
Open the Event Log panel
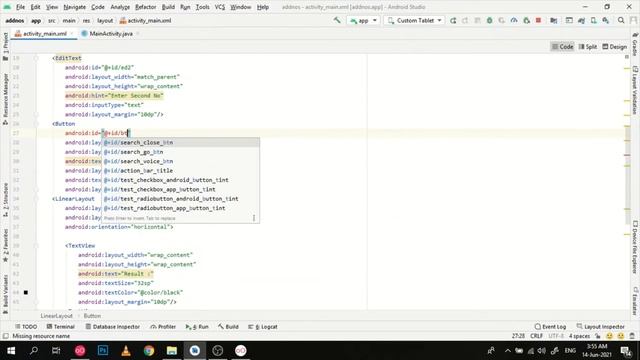click(550, 327)
